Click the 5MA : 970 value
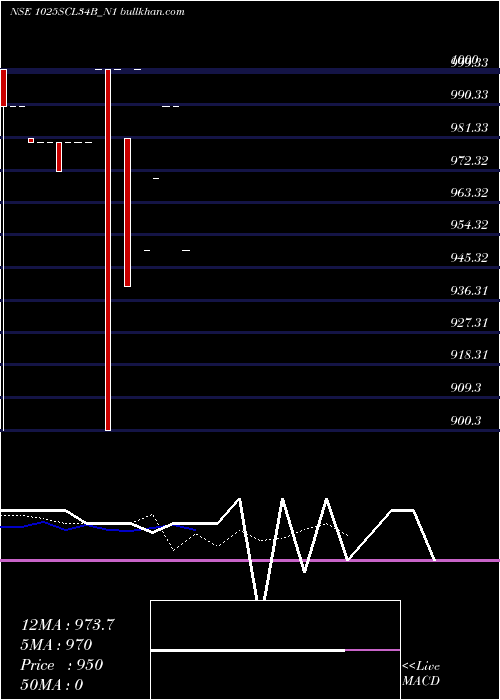 click(x=56, y=645)
